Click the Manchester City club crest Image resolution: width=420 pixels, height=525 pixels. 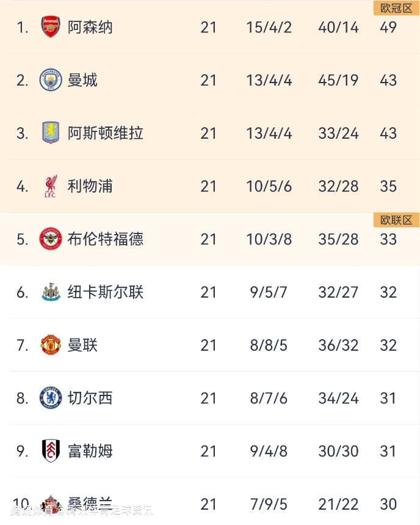[51, 80]
